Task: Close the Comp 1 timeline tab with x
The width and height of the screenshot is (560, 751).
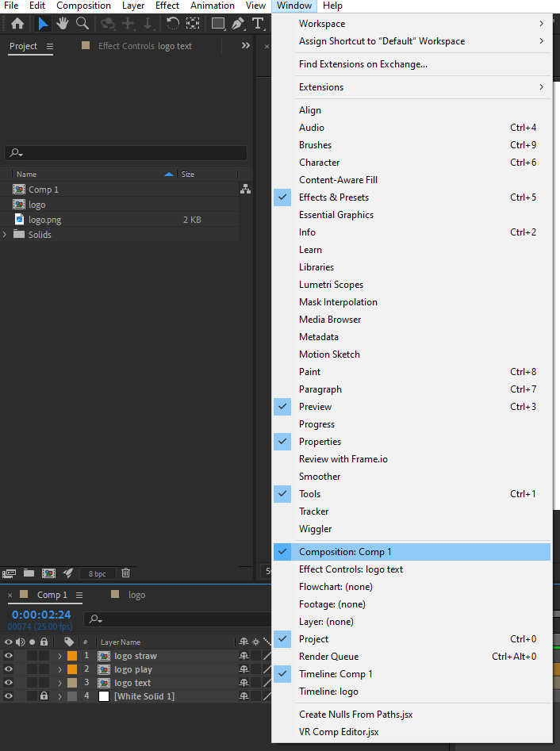Action: [10, 595]
